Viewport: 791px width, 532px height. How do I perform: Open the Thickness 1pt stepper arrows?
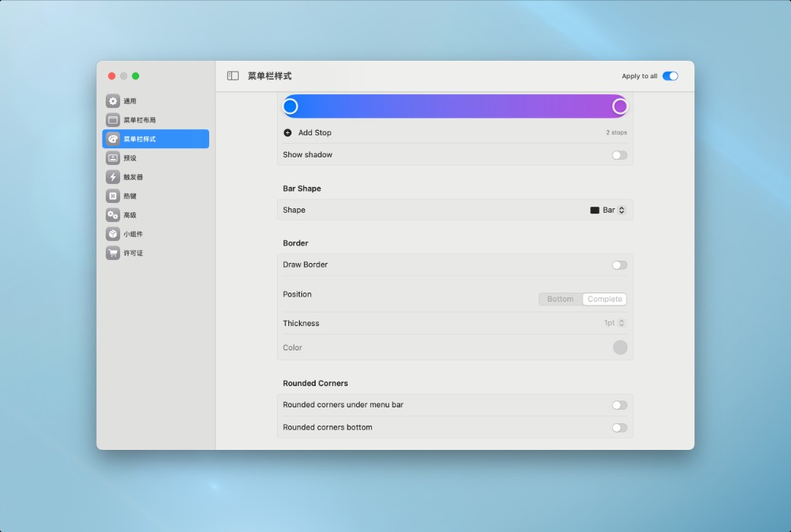pos(621,323)
